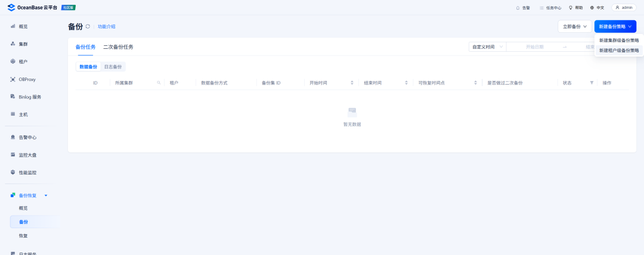Open 帮助 from the header text
Image resolution: width=644 pixels, height=255 pixels.
[578, 8]
